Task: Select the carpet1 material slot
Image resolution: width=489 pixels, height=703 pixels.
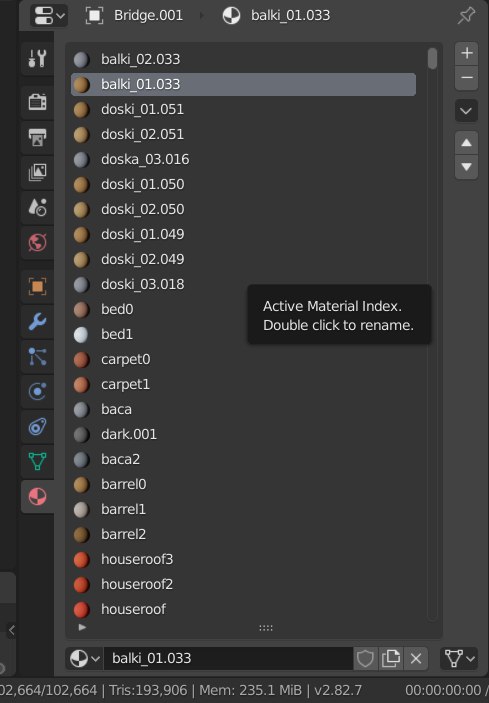Action: (243, 384)
